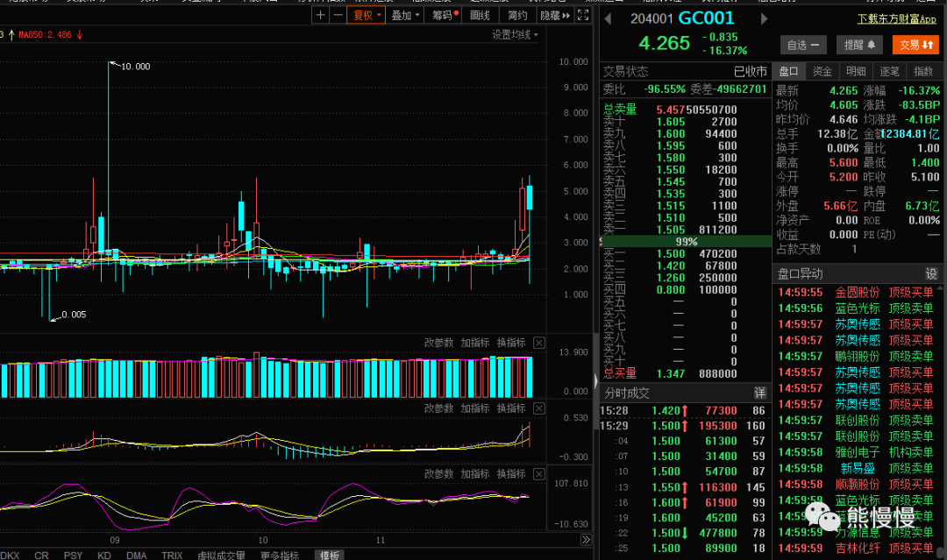Viewport: 947px width, 560px height.
Task: Open the 复权 dropdown
Action: point(366,15)
